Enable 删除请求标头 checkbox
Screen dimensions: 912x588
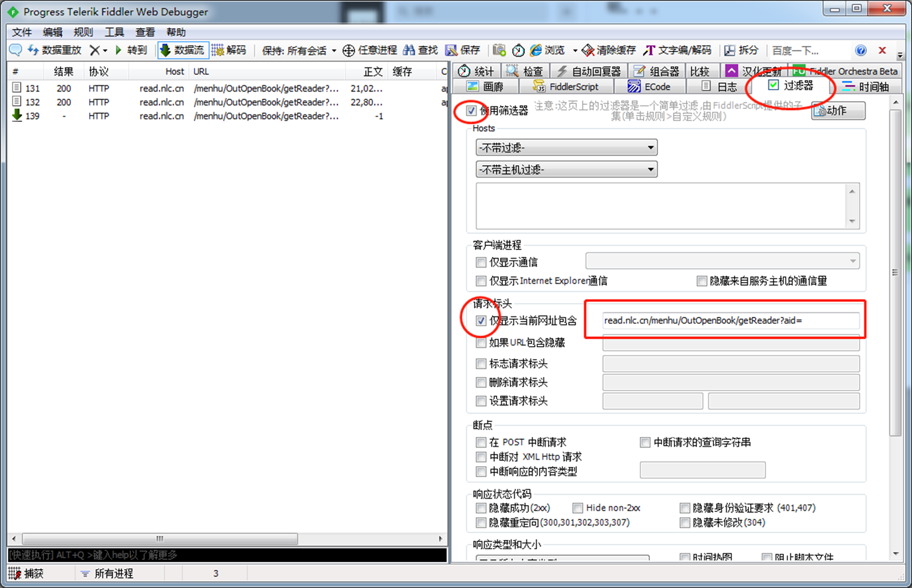[x=481, y=382]
